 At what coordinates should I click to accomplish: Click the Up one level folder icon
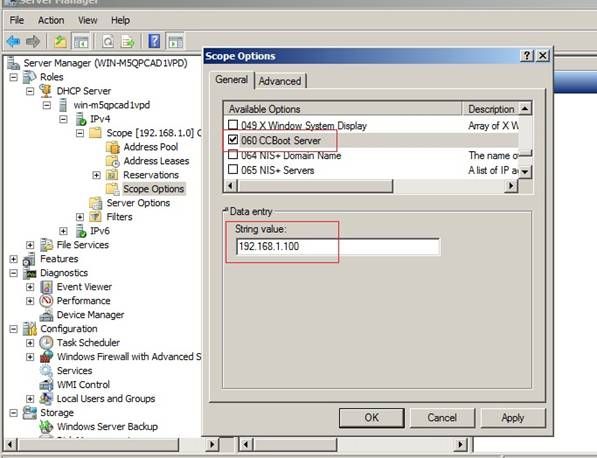coord(60,41)
